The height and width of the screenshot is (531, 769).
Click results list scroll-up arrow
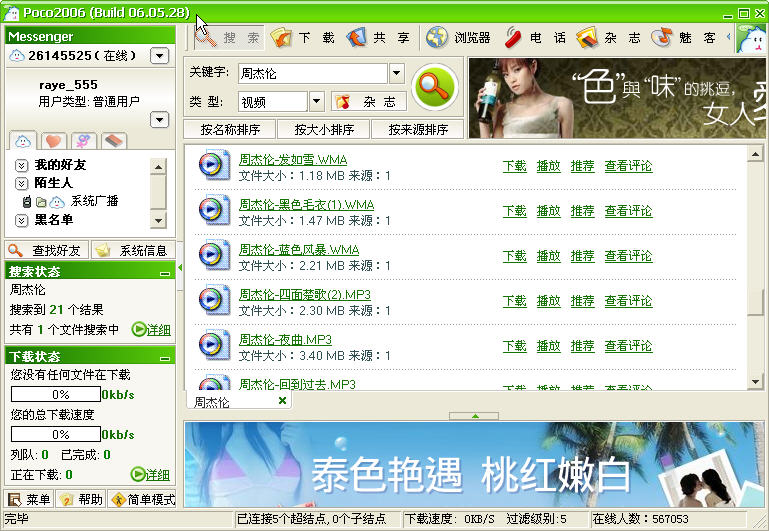pyautogui.click(x=755, y=154)
